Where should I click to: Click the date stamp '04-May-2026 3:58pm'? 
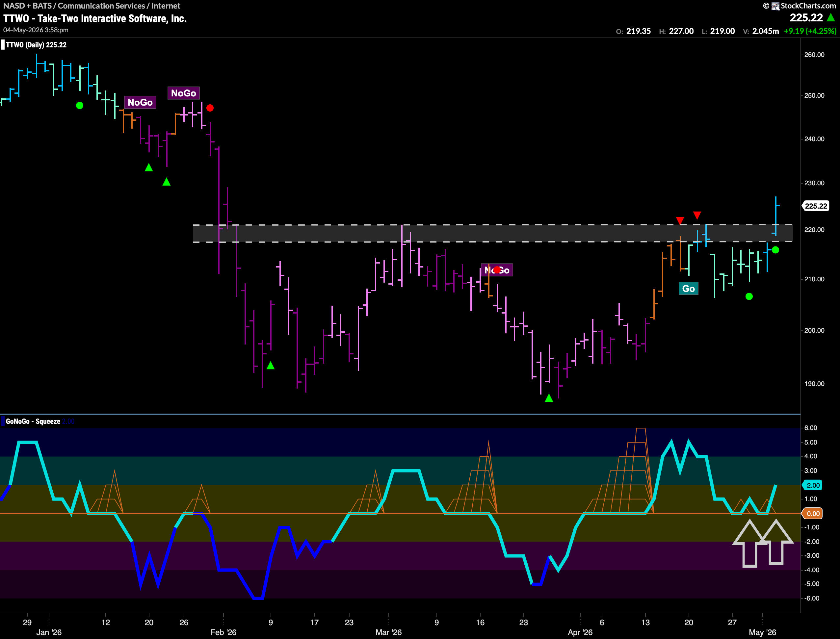click(36, 30)
